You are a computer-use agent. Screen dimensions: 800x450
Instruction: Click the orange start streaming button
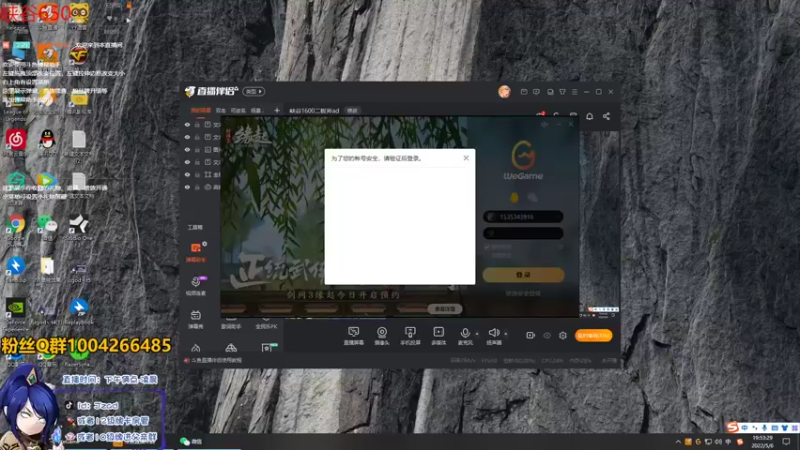[x=593, y=336]
